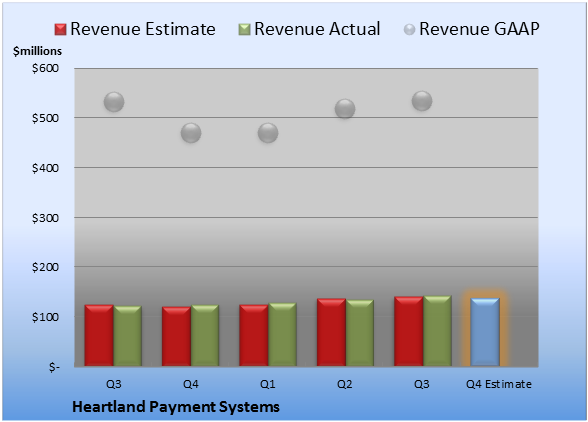Select the 'Revenue GAAP' legend label
This screenshot has width=588, height=422.
479,29
